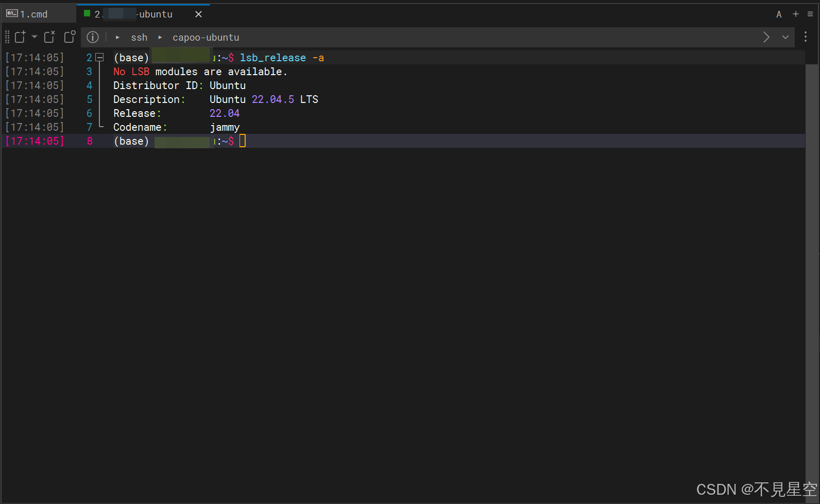Open the vertical three-dot options menu

(x=806, y=37)
